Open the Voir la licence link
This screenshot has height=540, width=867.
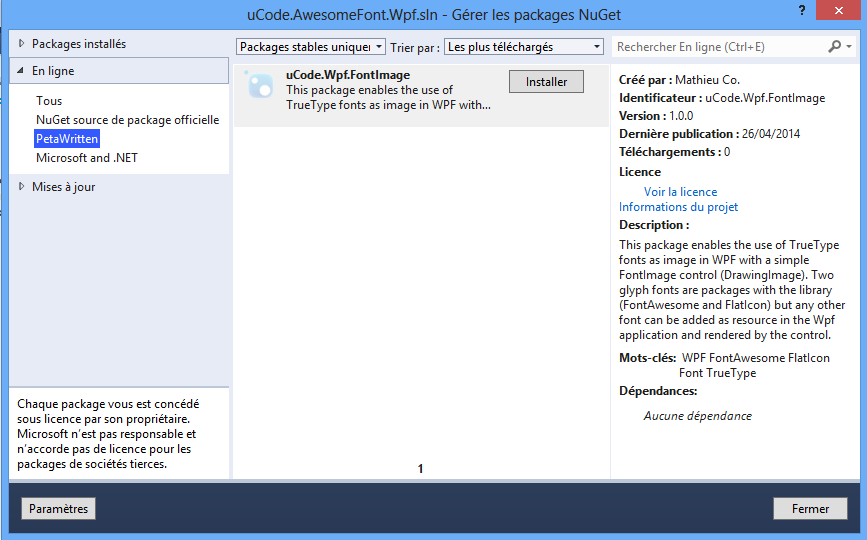click(680, 192)
